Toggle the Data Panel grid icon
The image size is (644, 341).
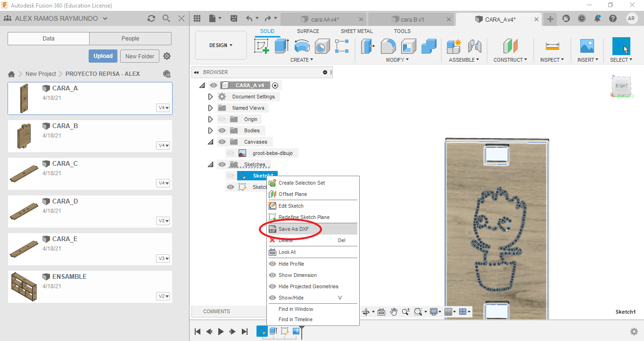pos(198,18)
